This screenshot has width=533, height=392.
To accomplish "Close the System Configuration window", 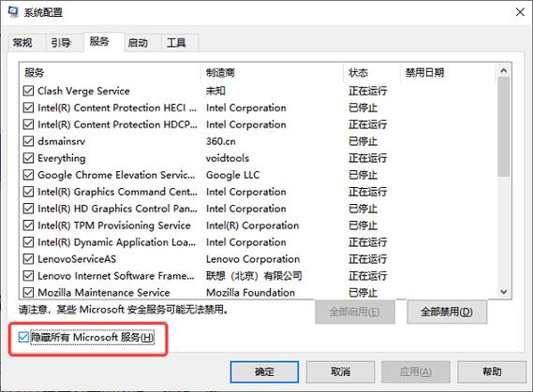I will click(x=520, y=12).
